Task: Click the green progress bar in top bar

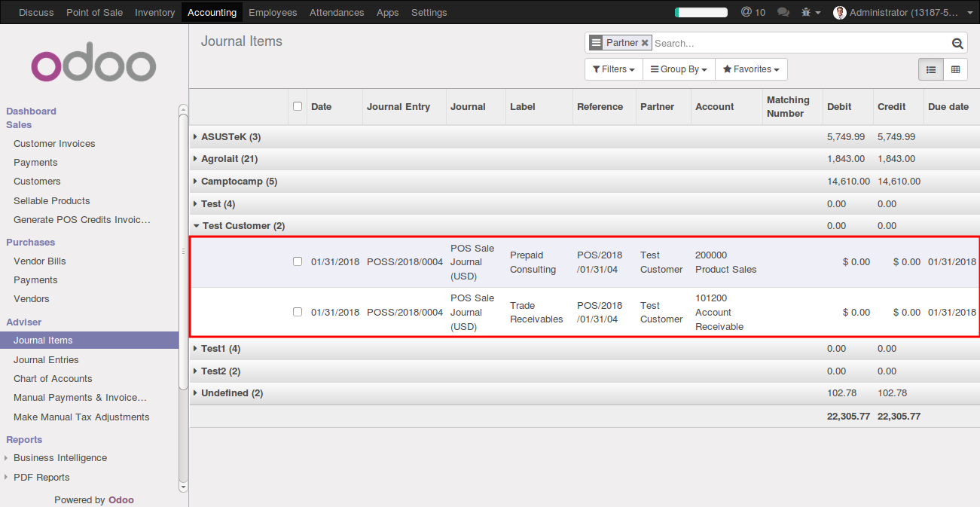Action: coord(701,12)
